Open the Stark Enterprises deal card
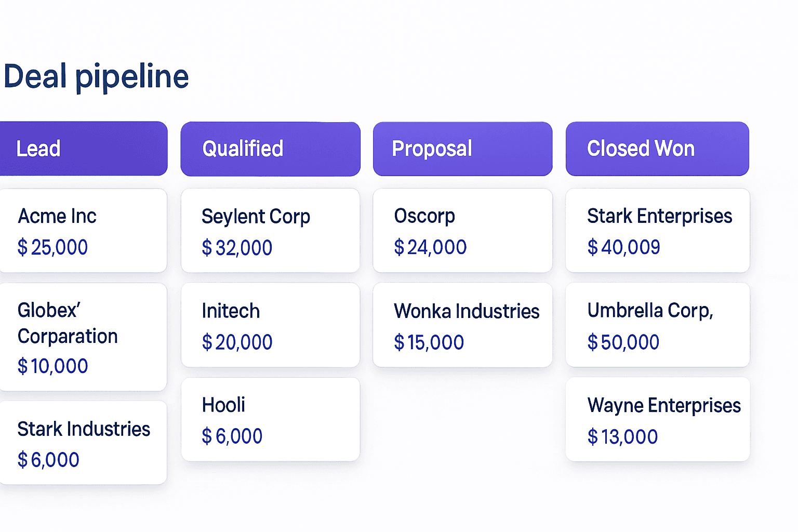Image resolution: width=798 pixels, height=532 pixels. coord(657,231)
